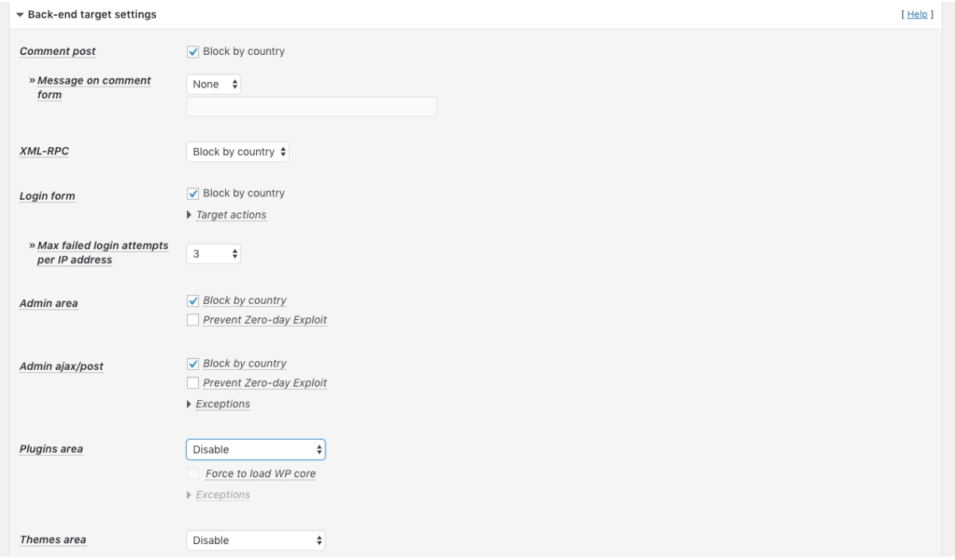Uncheck Admin ajax/post Block by country
This screenshot has height=560, width=955.
[x=193, y=364]
